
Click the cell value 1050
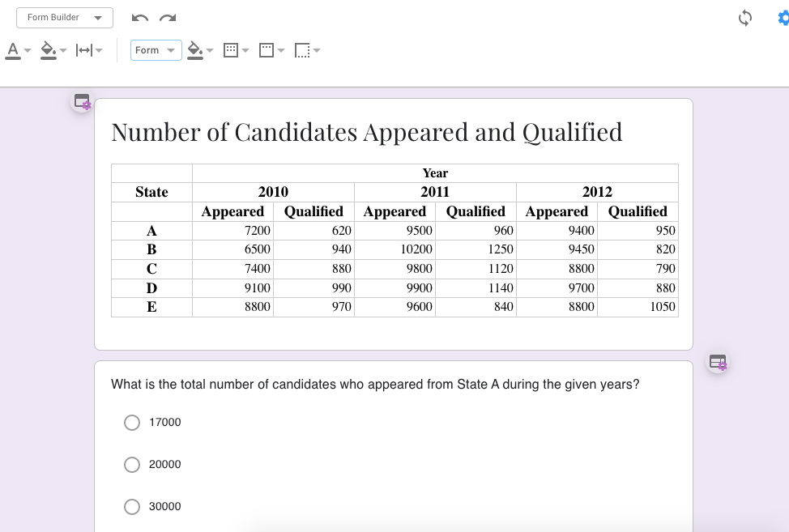[663, 307]
